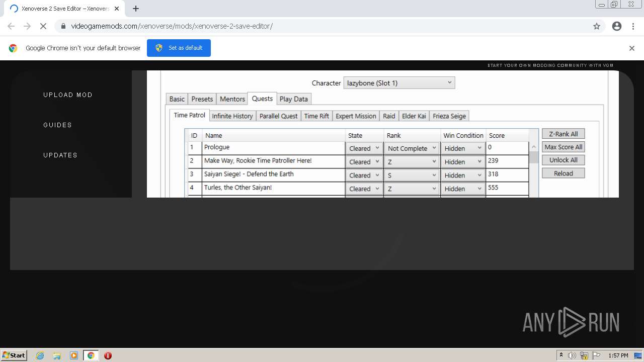The image size is (644, 362).
Task: Open the Infinite History sub-tab
Action: click(232, 116)
